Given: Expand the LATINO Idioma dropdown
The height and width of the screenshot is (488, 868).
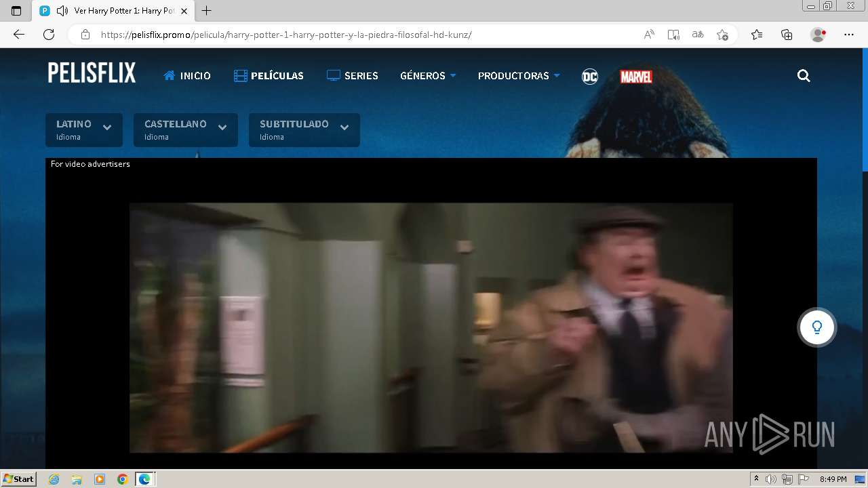Looking at the screenshot, I should coord(84,129).
